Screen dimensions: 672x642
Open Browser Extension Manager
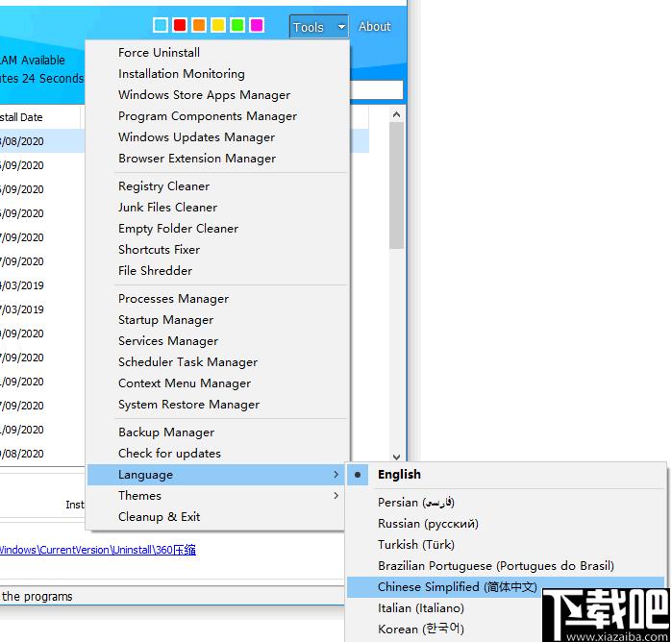click(217, 159)
